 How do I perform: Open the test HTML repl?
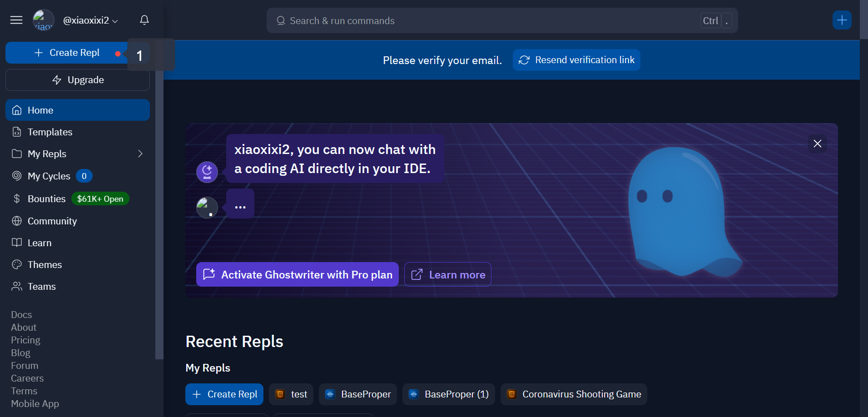coord(291,394)
